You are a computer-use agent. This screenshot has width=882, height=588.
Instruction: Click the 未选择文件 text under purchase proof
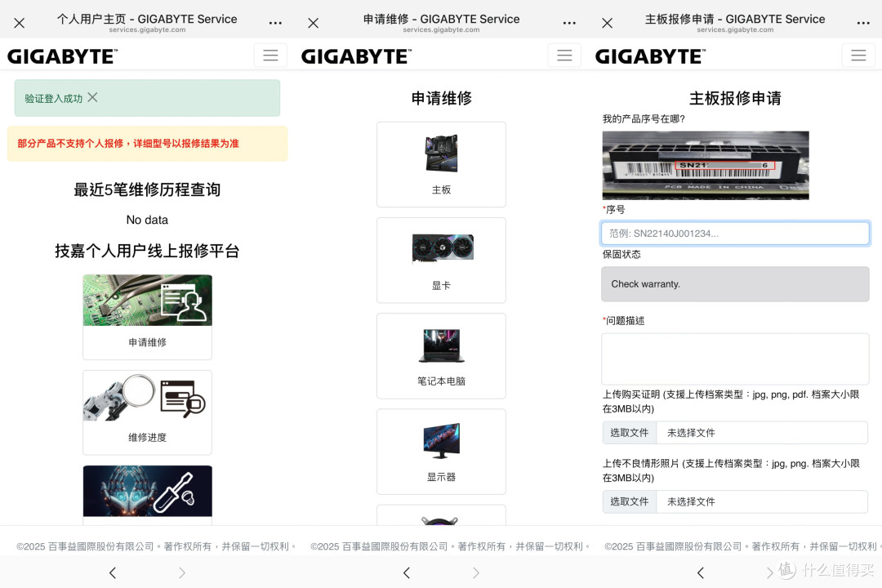click(691, 433)
